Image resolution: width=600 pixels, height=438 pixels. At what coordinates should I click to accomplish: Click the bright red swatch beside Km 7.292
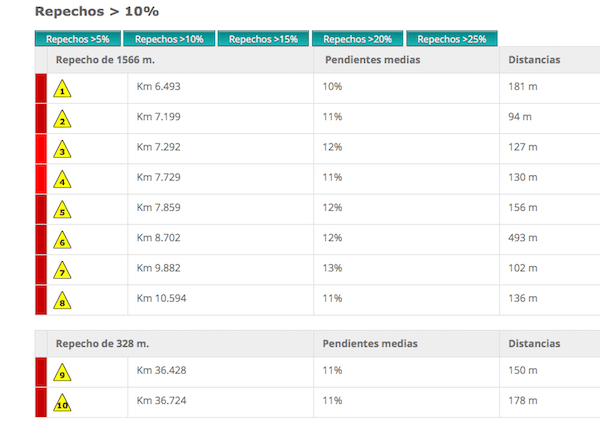[x=41, y=148]
